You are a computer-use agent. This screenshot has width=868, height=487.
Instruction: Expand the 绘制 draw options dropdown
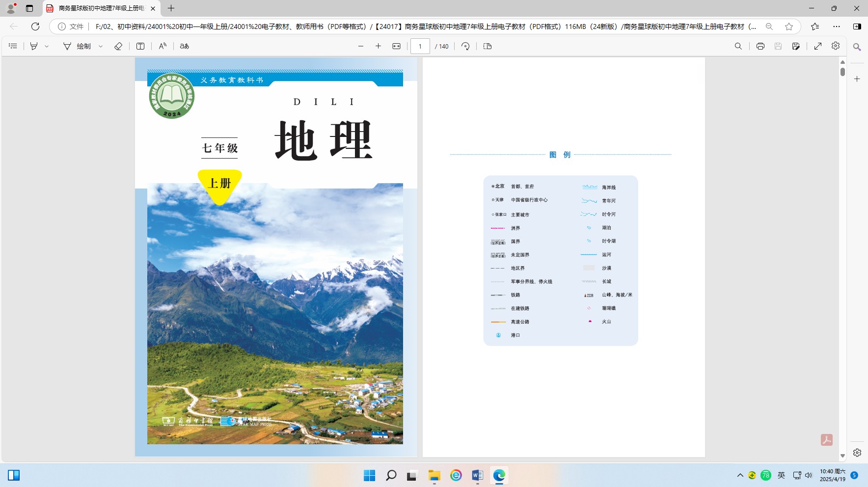(x=101, y=46)
